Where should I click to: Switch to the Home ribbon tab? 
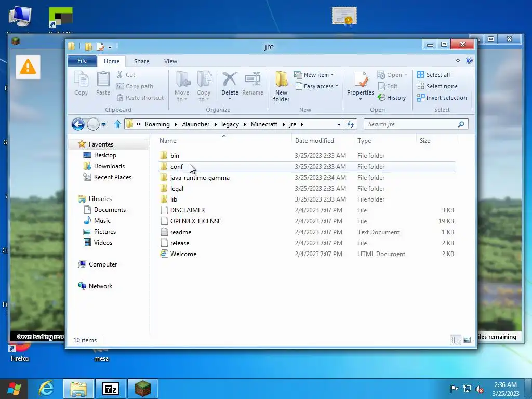coord(112,61)
